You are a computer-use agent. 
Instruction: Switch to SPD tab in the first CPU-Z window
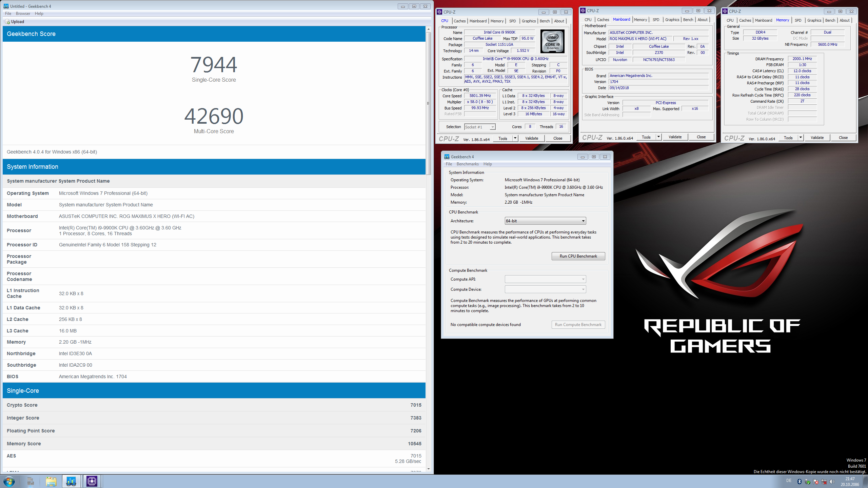coord(512,21)
